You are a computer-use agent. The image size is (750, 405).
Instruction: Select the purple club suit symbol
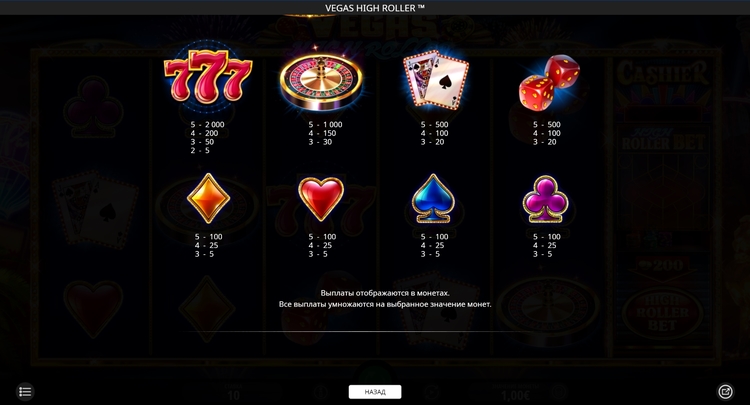point(545,200)
